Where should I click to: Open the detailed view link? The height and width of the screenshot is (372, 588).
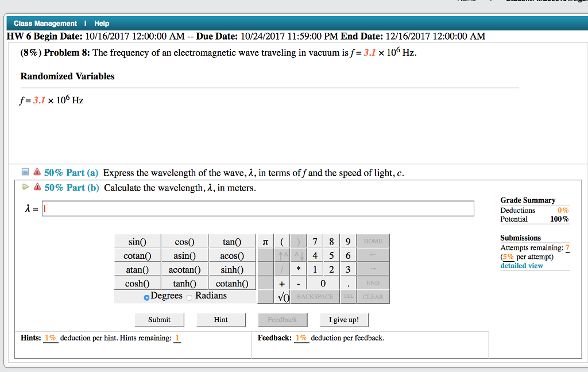click(521, 266)
